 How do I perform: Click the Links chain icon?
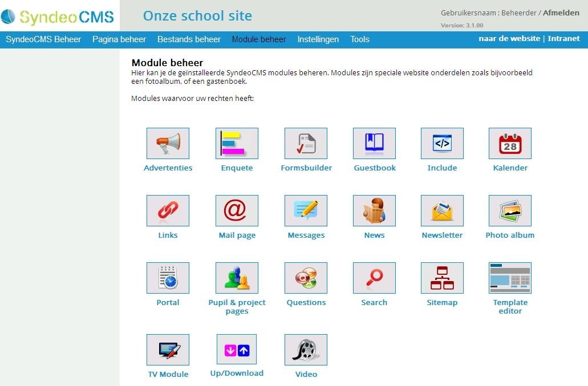(x=168, y=211)
